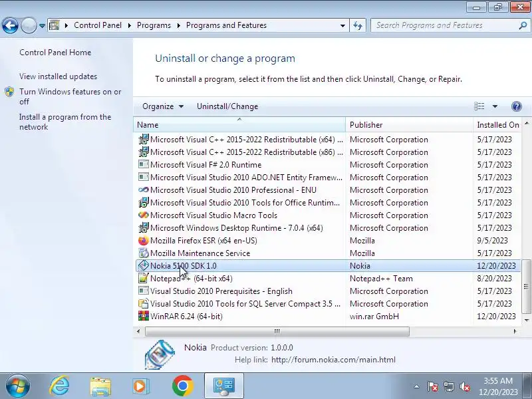532x399 pixels.
Task: Click the vertical scrollbar down arrow
Action: tap(527, 320)
